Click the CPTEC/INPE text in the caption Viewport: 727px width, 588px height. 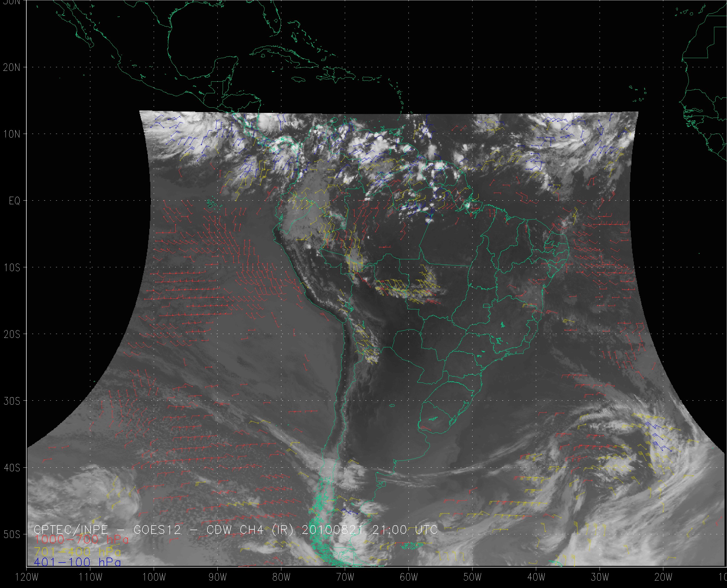tap(71, 529)
